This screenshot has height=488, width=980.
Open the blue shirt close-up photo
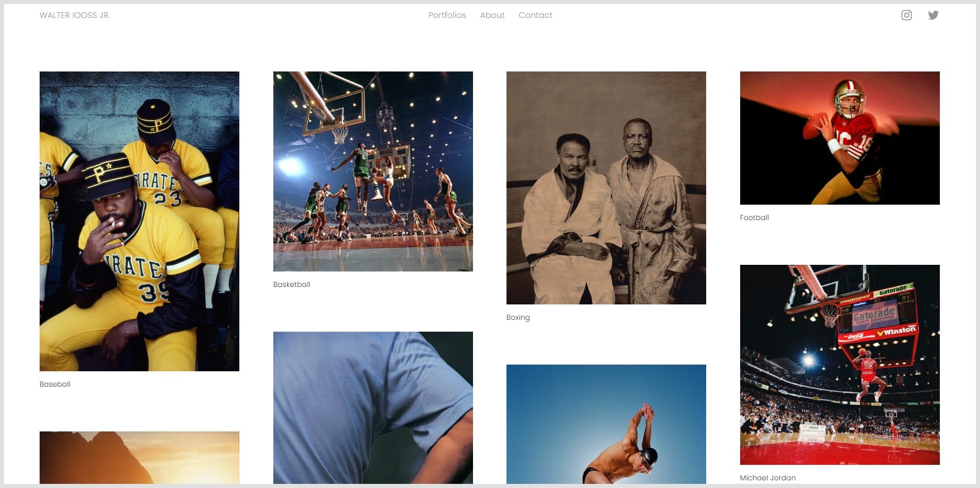[373, 408]
